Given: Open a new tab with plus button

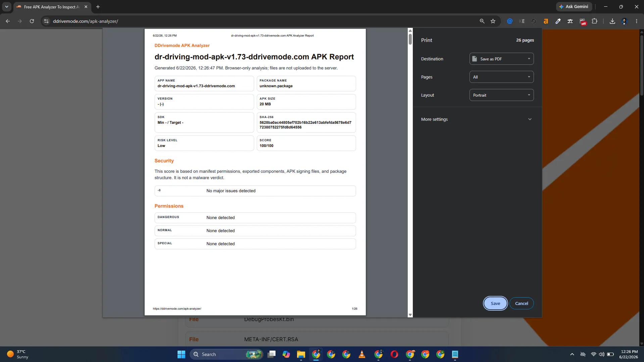Looking at the screenshot, I should pyautogui.click(x=98, y=7).
